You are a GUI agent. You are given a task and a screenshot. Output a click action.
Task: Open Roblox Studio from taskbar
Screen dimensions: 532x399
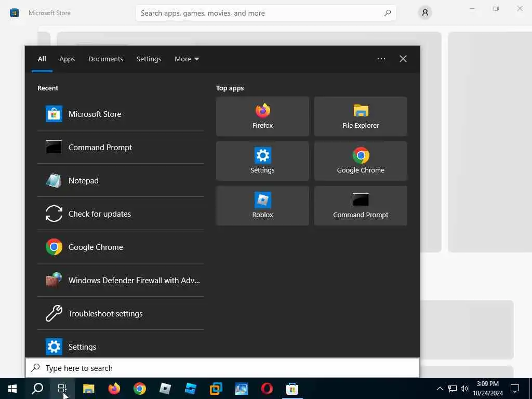[190, 389]
